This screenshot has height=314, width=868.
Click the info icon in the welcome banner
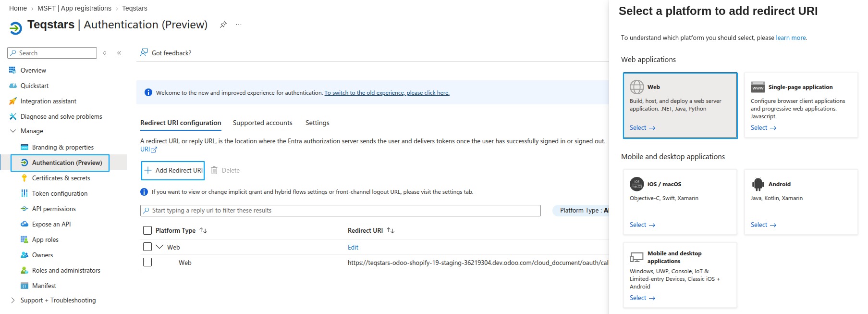coord(148,92)
